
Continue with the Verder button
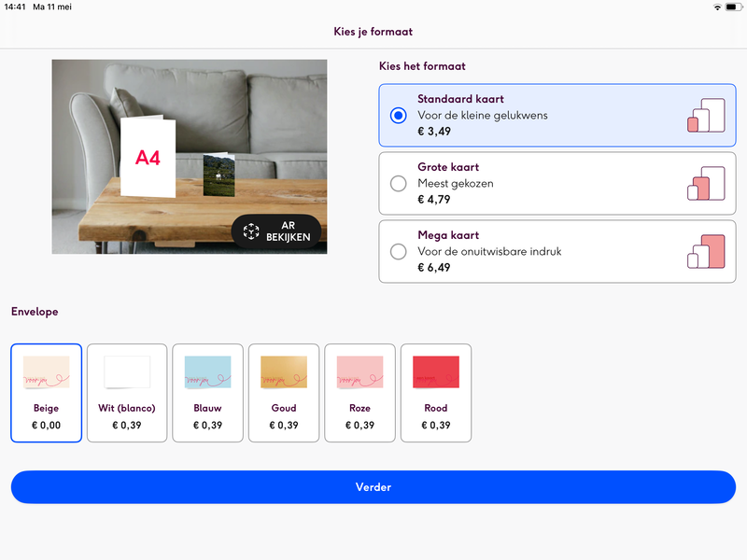373,486
